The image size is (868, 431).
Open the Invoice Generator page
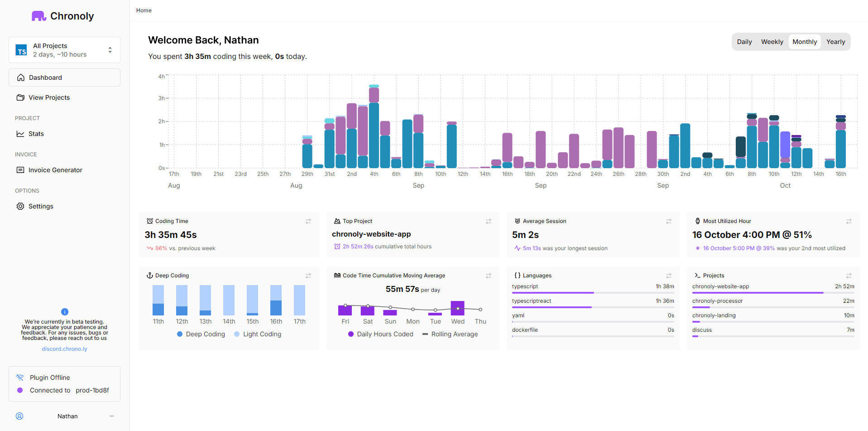(x=55, y=170)
